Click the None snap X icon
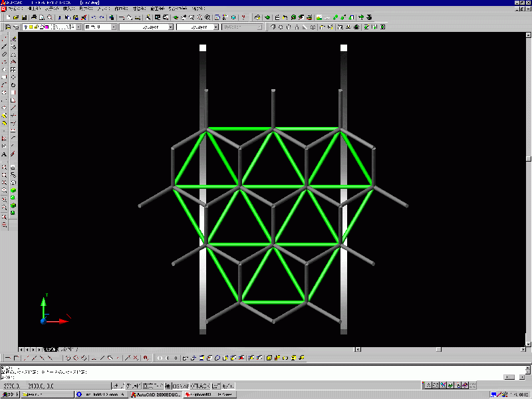Viewport: 532px width, 399px height. pyautogui.click(x=136, y=358)
